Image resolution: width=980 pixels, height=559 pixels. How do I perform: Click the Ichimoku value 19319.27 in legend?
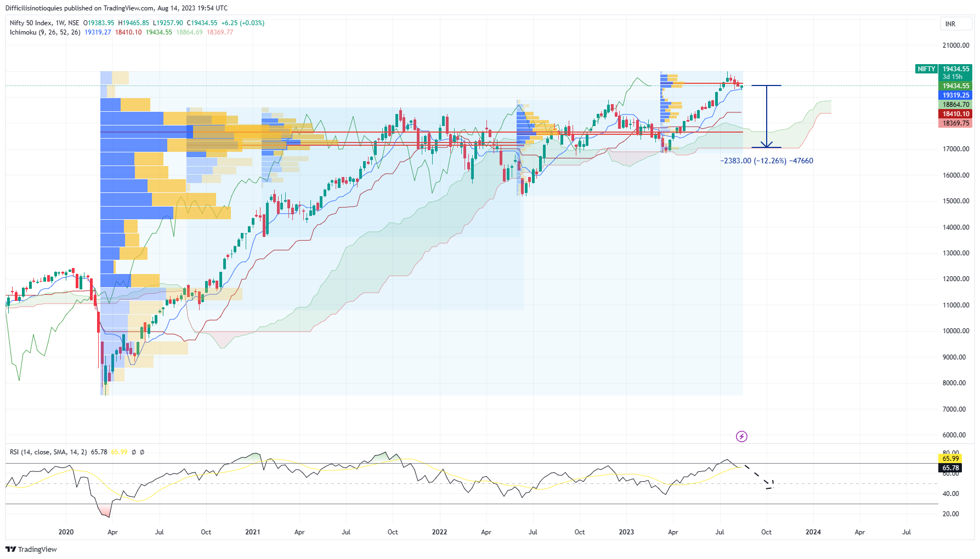pyautogui.click(x=98, y=32)
